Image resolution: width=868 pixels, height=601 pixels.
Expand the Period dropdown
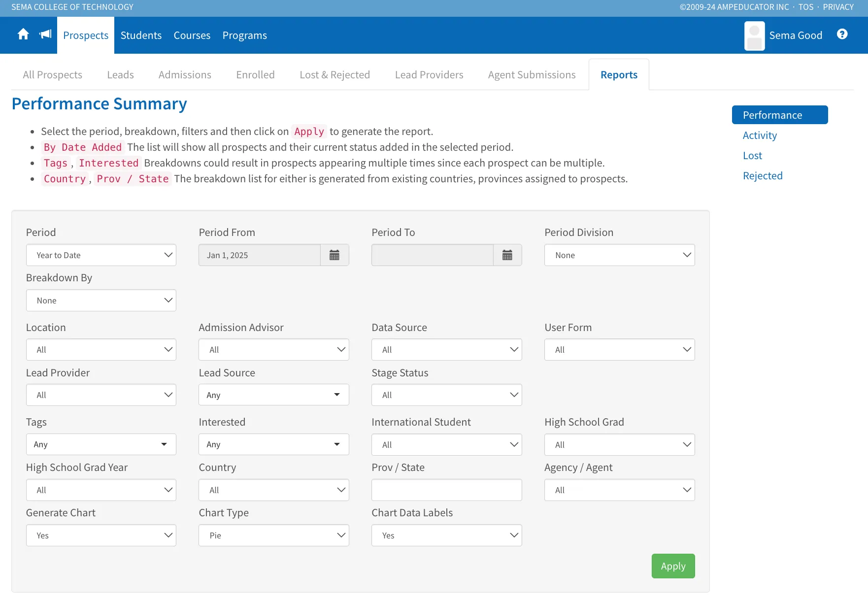[101, 255]
